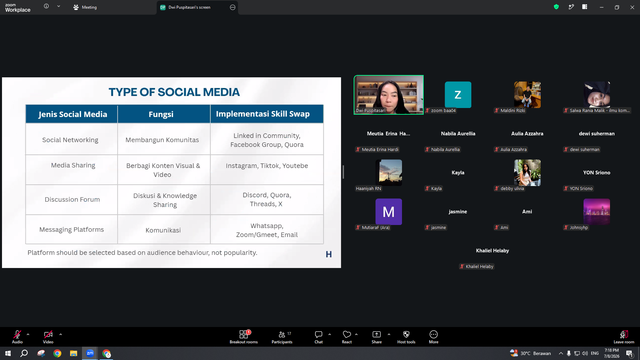
Task: Select Maldini Rizki's video thumbnail
Action: [x=527, y=95]
